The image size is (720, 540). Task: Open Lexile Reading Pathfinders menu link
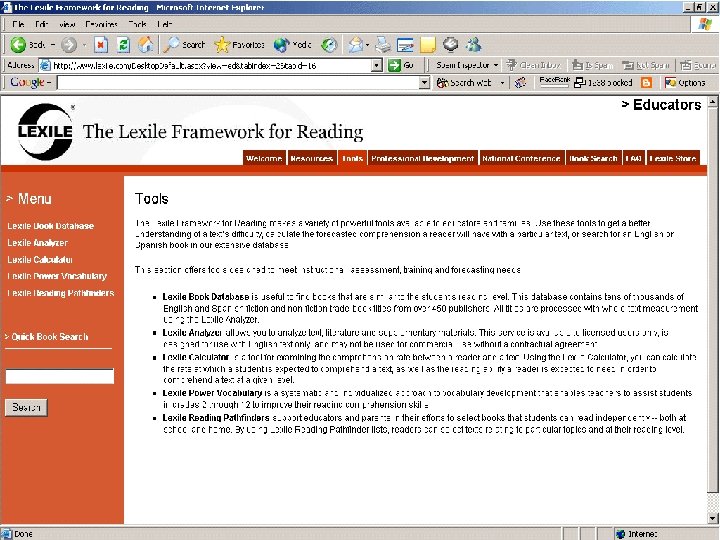pyautogui.click(x=61, y=293)
